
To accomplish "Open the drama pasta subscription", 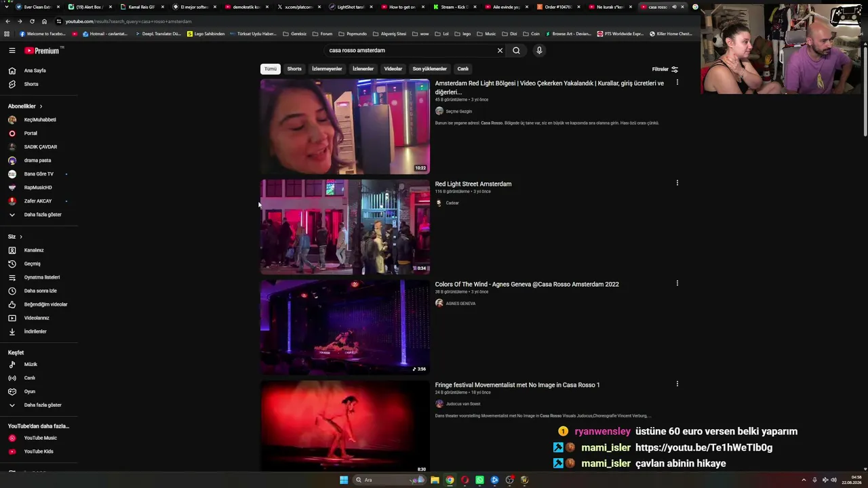I will pyautogui.click(x=37, y=161).
